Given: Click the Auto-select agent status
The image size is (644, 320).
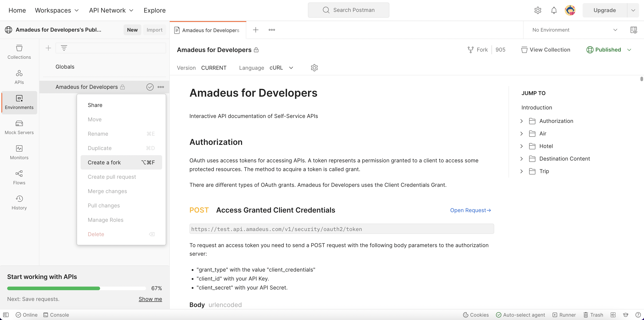Looking at the screenshot, I should click(520, 315).
